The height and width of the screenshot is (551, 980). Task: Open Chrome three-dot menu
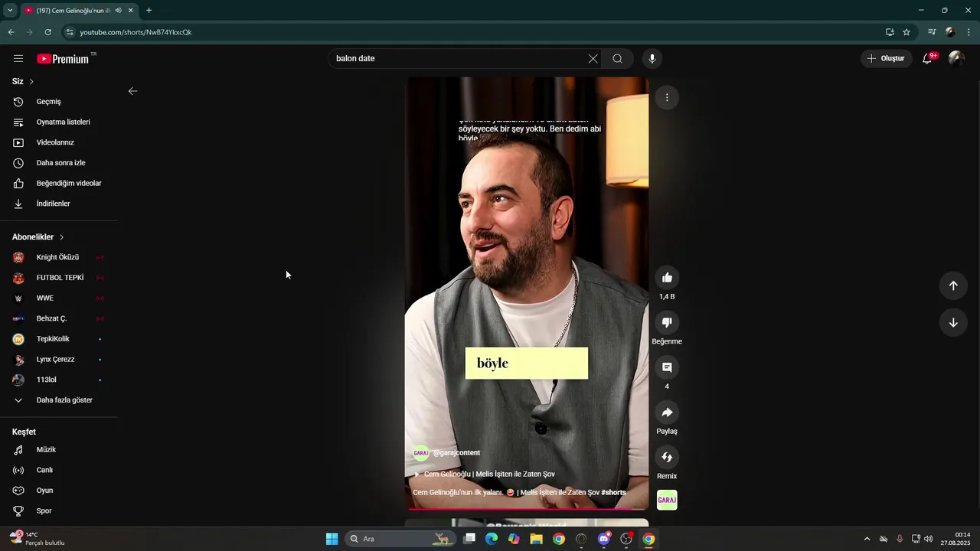coord(969,32)
